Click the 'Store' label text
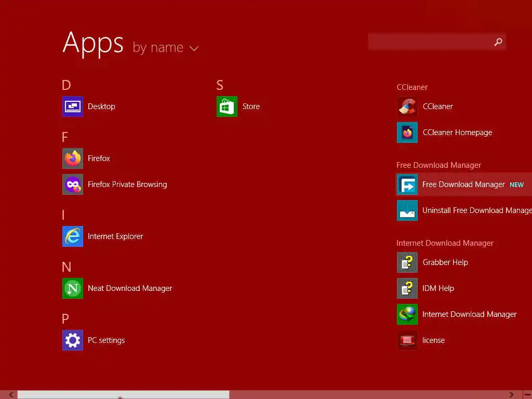 (x=251, y=107)
